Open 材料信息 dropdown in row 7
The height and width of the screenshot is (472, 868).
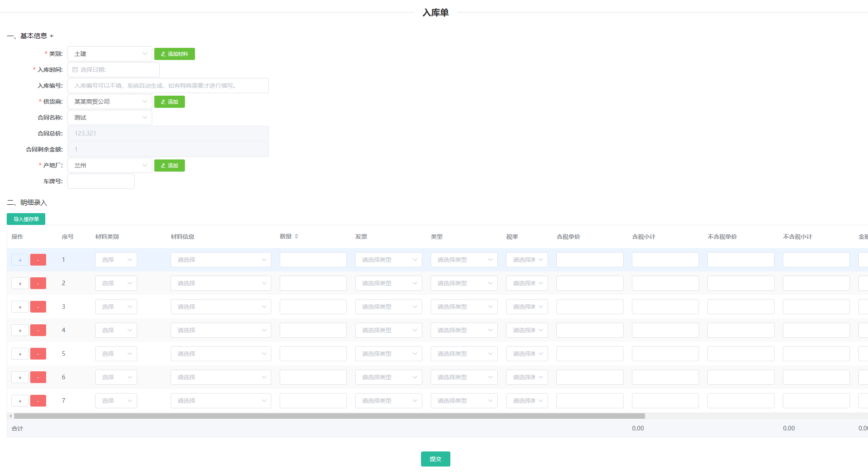221,401
